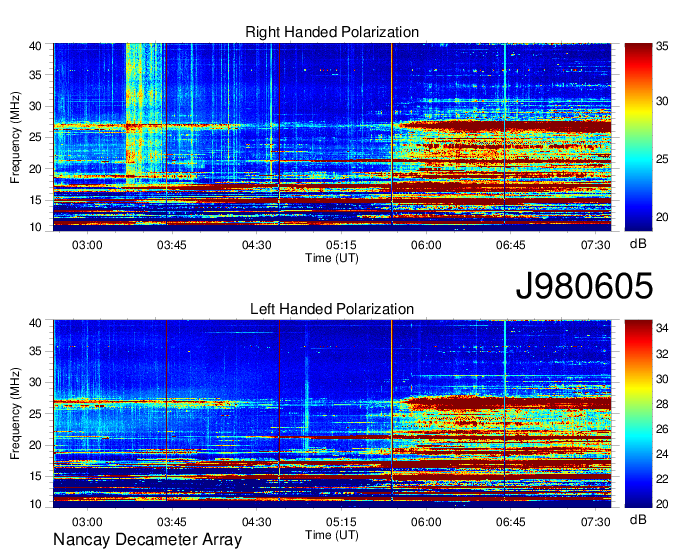Click the 20 MHz tick of Left Handed plot
This screenshot has width=680, height=552.
[x=35, y=445]
